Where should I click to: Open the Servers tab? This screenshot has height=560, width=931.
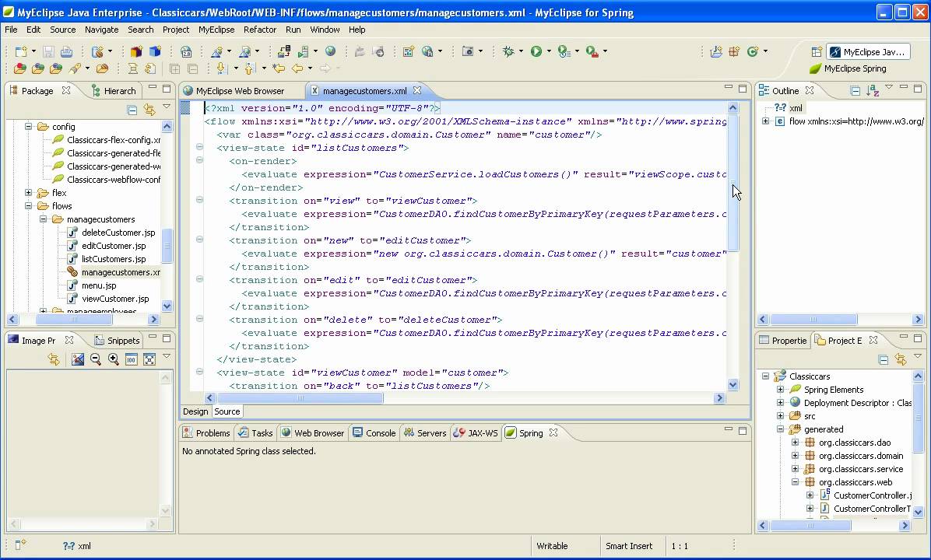click(425, 433)
